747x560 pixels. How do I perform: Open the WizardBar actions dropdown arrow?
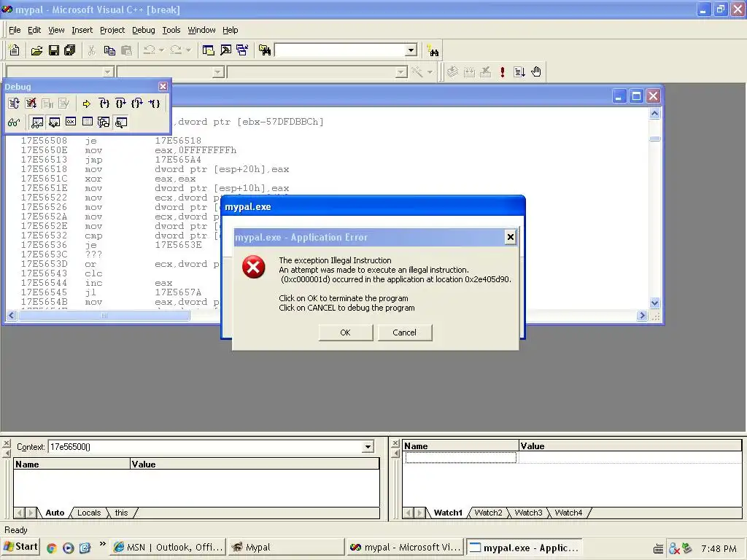(x=430, y=72)
